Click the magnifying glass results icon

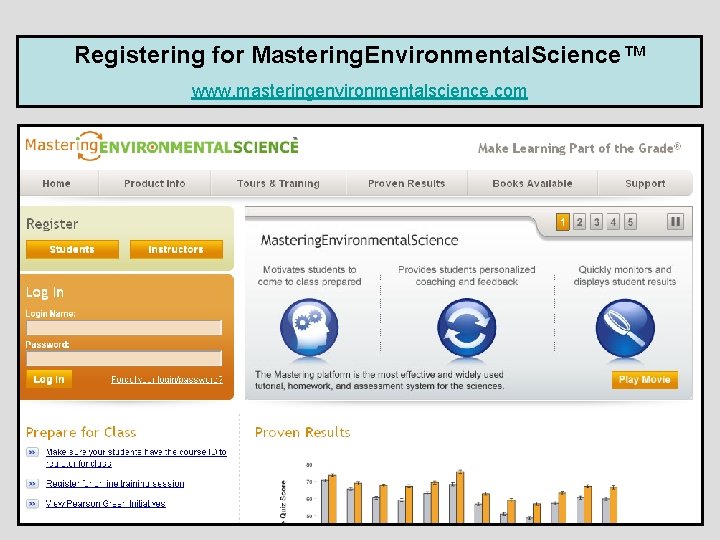pyautogui.click(x=625, y=328)
